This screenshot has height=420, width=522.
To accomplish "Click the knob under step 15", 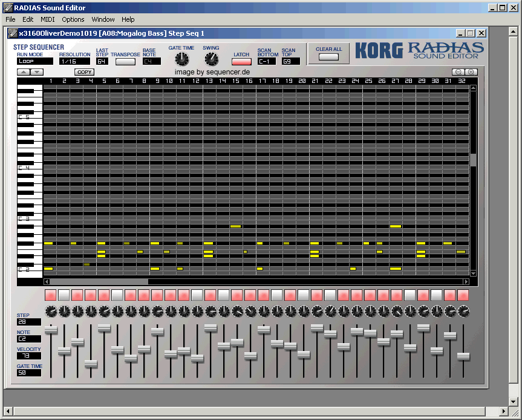I will (x=237, y=312).
